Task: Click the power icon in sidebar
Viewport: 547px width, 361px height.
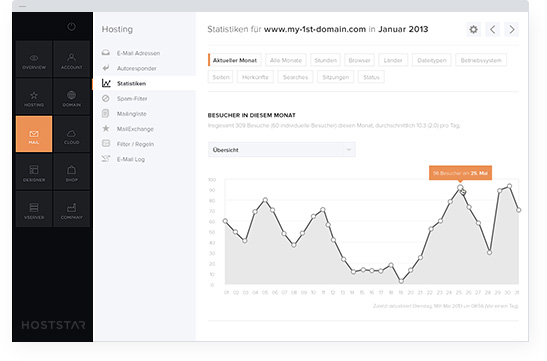Action: [x=72, y=27]
